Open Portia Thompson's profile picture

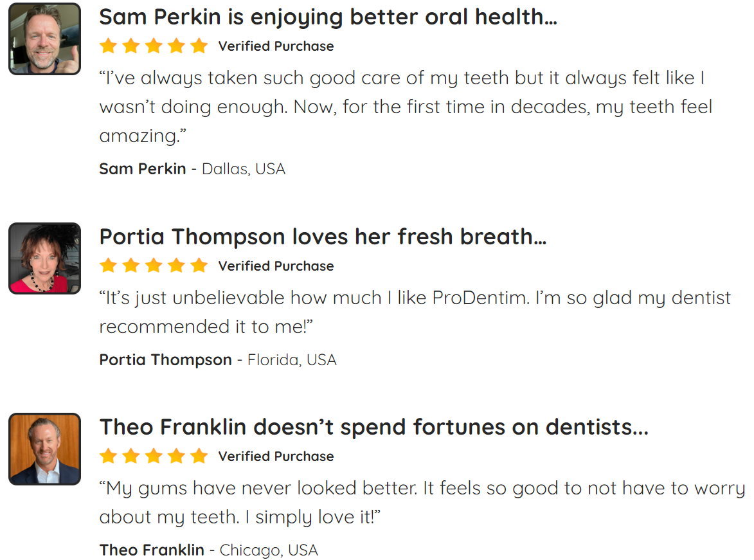(45, 258)
